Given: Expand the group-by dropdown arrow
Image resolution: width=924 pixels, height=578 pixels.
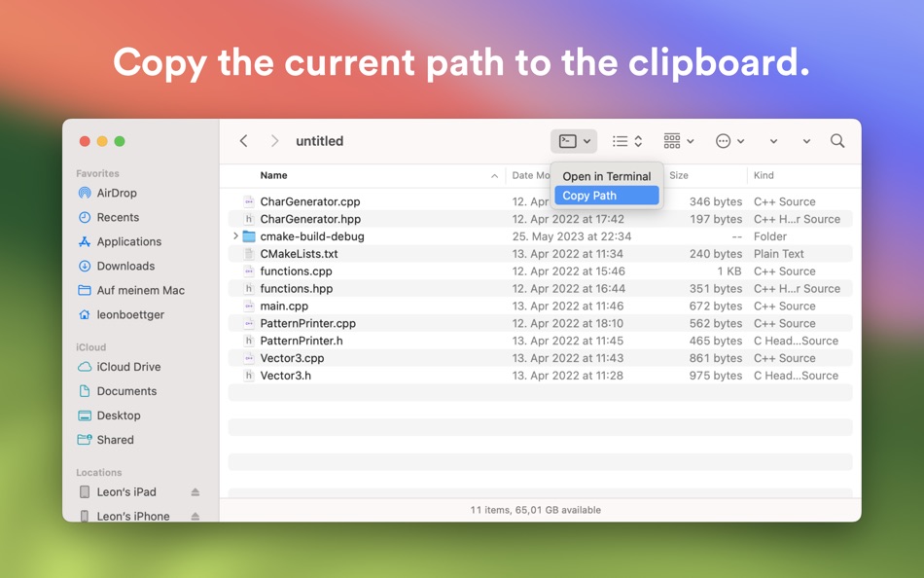Looking at the screenshot, I should [690, 141].
